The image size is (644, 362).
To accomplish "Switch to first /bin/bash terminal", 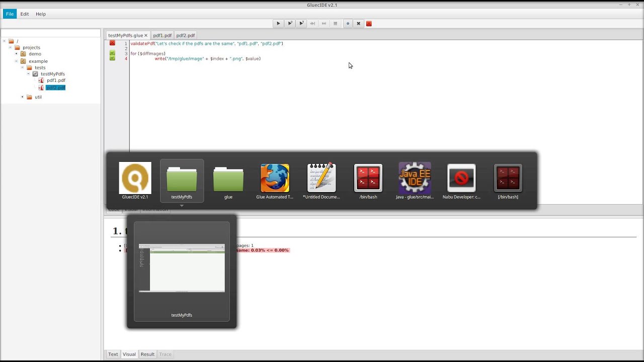I will pos(368,180).
